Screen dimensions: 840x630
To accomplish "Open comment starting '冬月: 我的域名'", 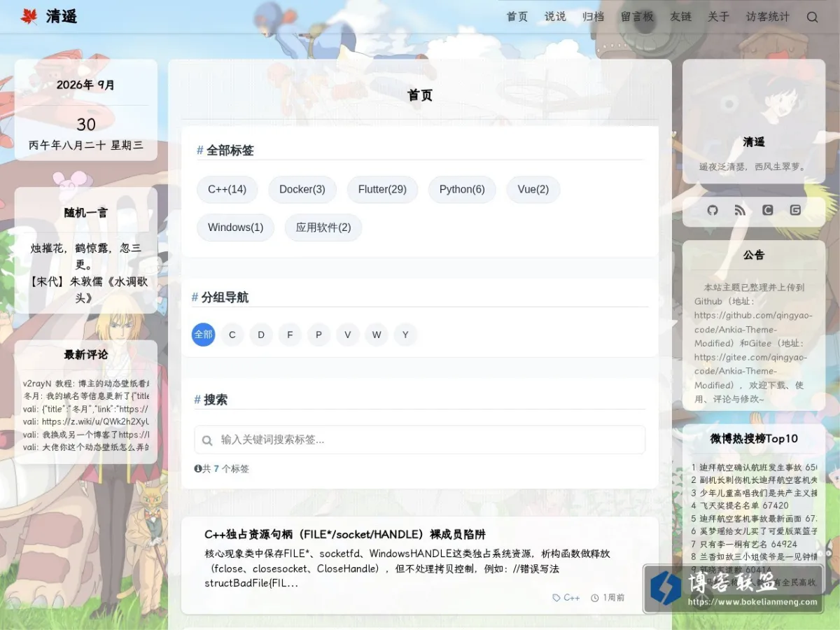I will 86,396.
